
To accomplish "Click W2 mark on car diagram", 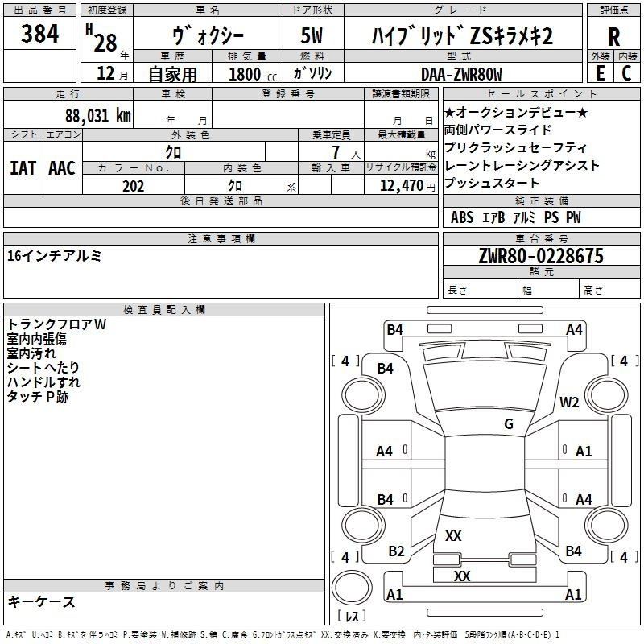I will [x=569, y=402].
